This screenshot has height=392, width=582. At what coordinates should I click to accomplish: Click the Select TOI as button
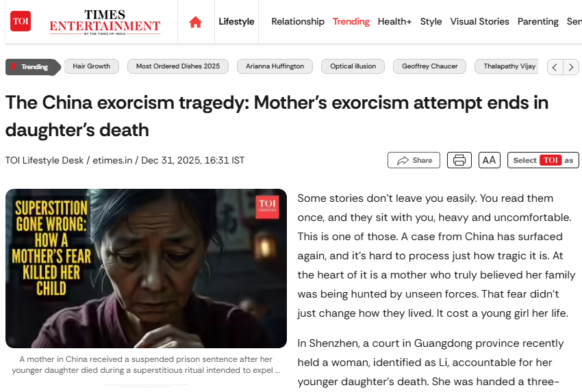click(x=543, y=160)
